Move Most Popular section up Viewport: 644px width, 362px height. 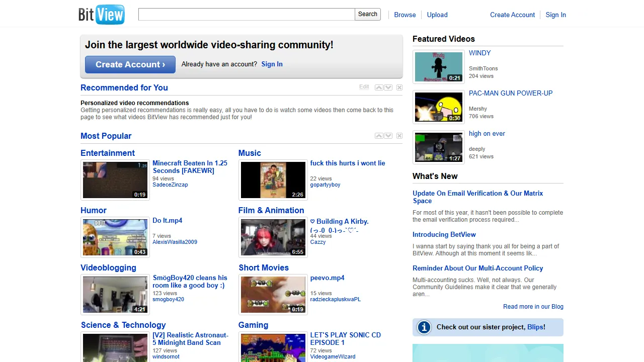(x=379, y=136)
